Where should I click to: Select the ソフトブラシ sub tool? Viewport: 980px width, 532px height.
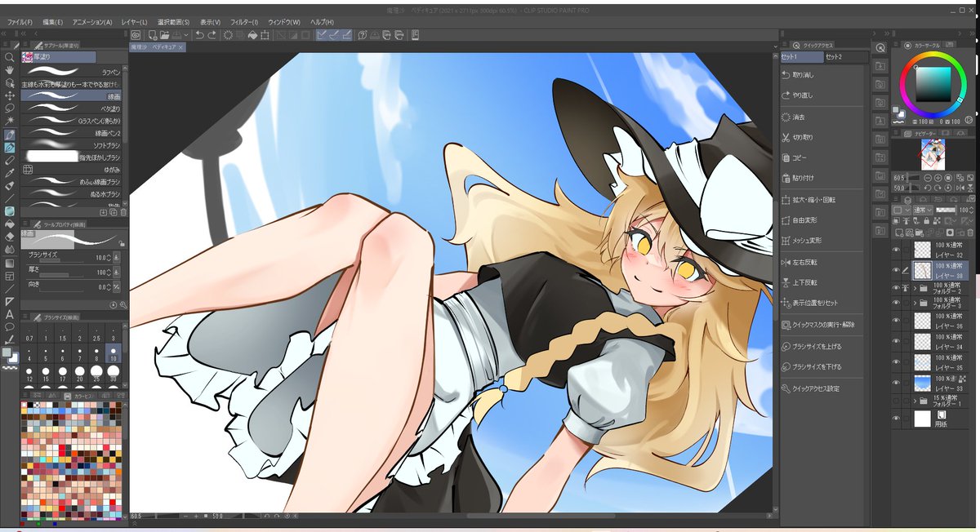coord(71,144)
